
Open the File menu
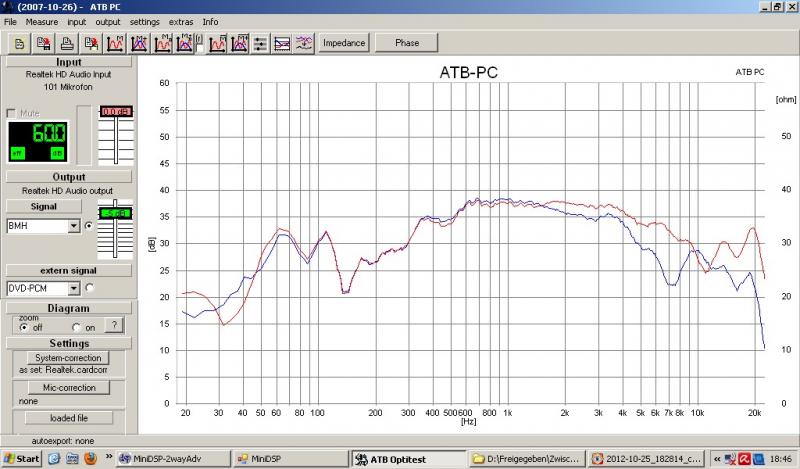click(10, 22)
